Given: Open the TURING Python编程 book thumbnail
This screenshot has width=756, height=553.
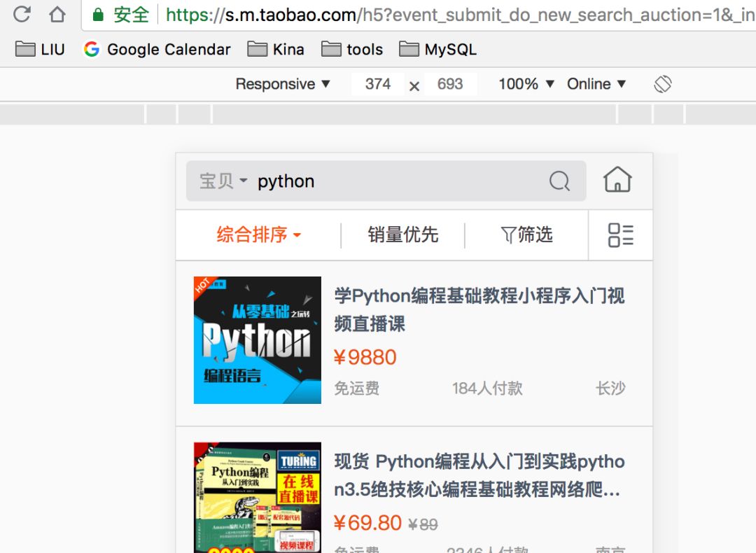Looking at the screenshot, I should [x=258, y=498].
